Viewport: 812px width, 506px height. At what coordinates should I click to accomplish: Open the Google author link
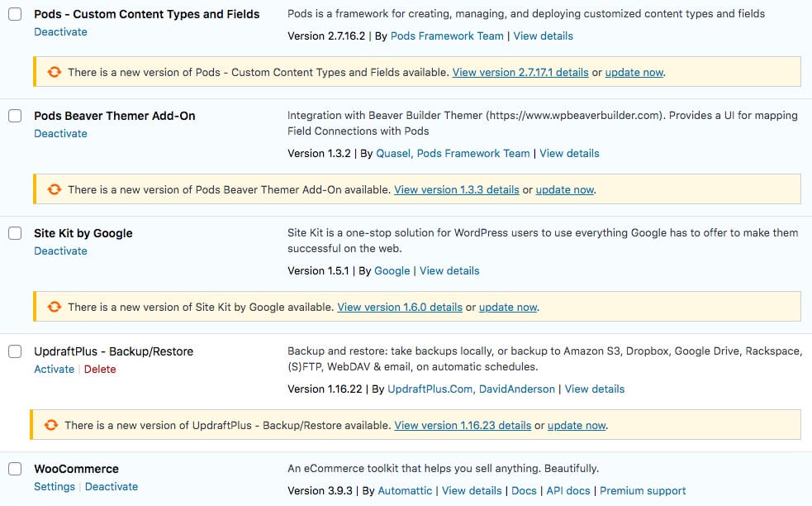tap(392, 270)
